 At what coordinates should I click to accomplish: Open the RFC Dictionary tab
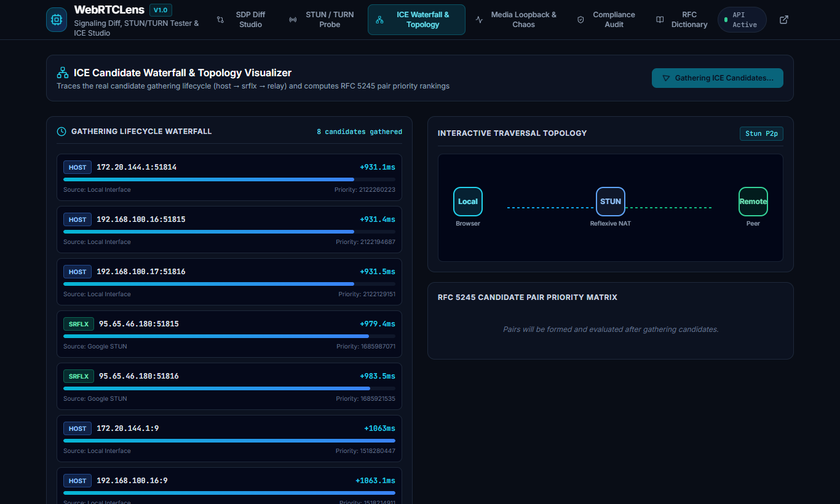[x=681, y=20]
